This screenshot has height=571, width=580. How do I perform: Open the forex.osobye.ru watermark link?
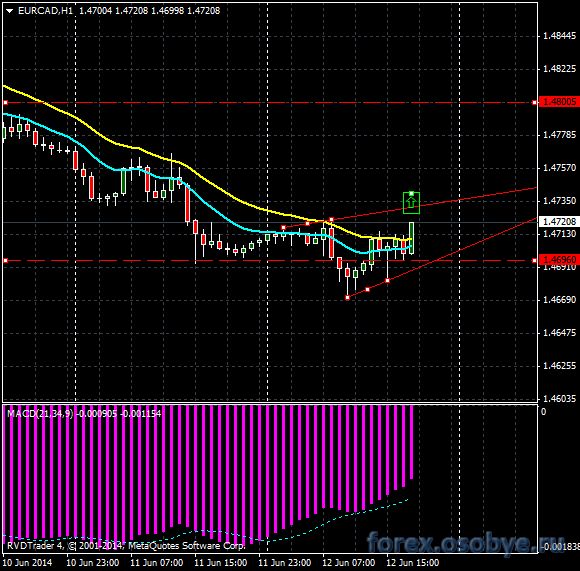pos(465,543)
